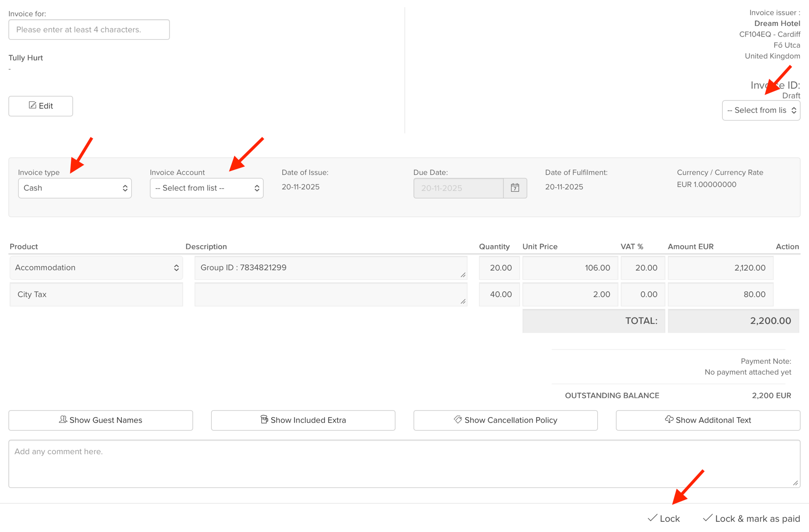Open the Invoice ID select list dropdown

[x=761, y=110]
